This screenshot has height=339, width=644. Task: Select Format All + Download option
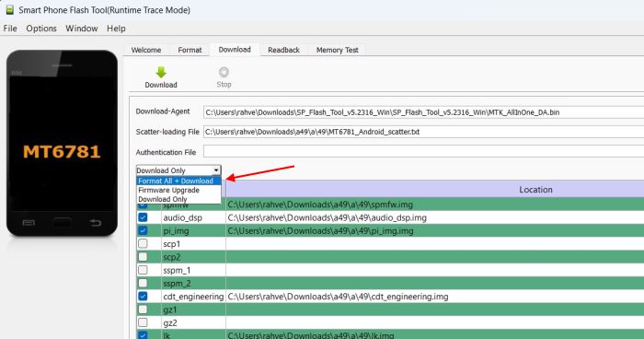(x=176, y=181)
